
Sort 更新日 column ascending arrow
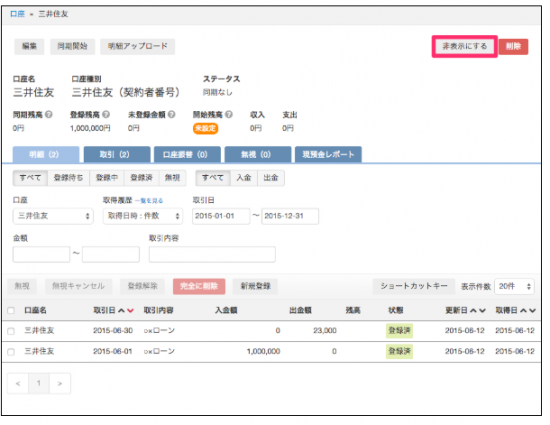(473, 310)
